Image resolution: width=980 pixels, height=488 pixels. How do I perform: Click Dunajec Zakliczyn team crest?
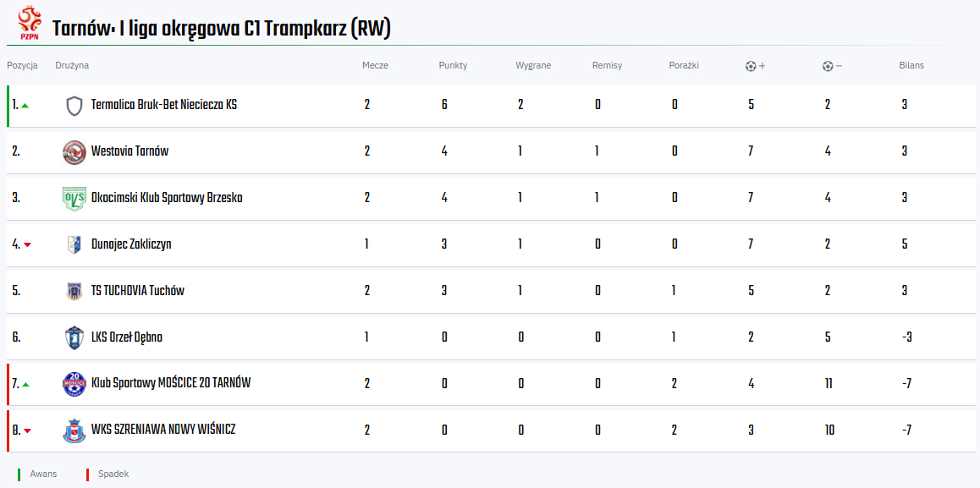coord(74,244)
